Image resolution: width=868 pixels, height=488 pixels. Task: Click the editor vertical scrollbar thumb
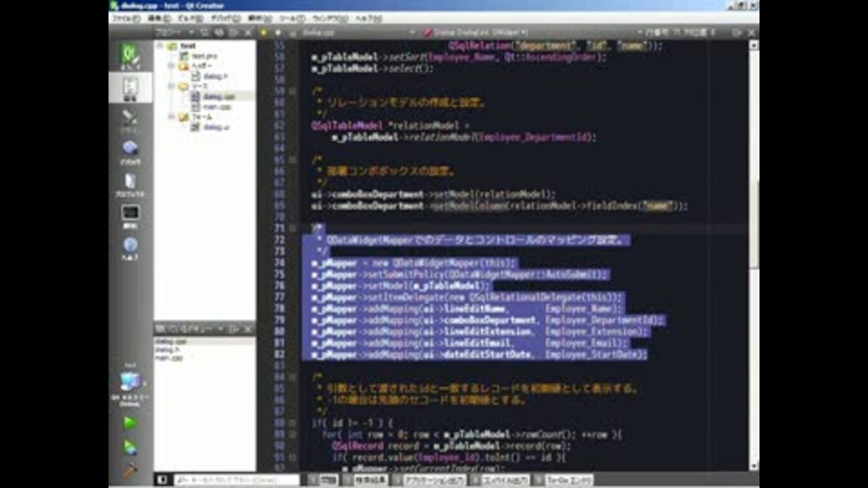point(753,225)
